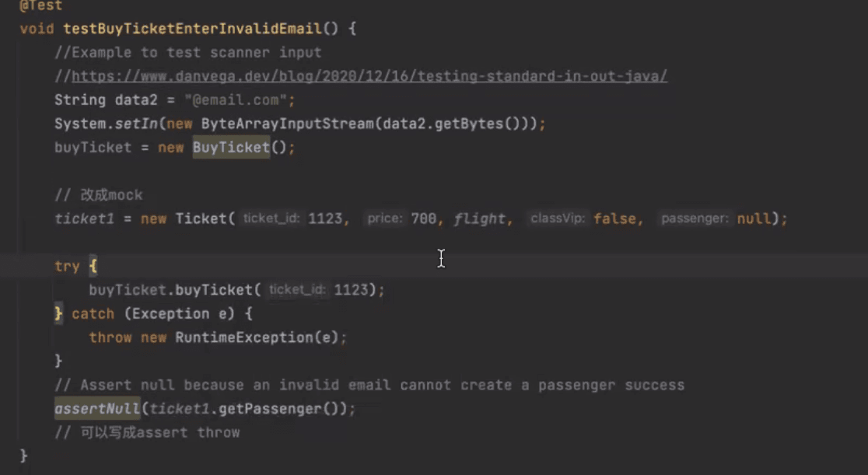Click the 'Assert null because an invalid email' comment
868x475 pixels.
[x=369, y=385]
